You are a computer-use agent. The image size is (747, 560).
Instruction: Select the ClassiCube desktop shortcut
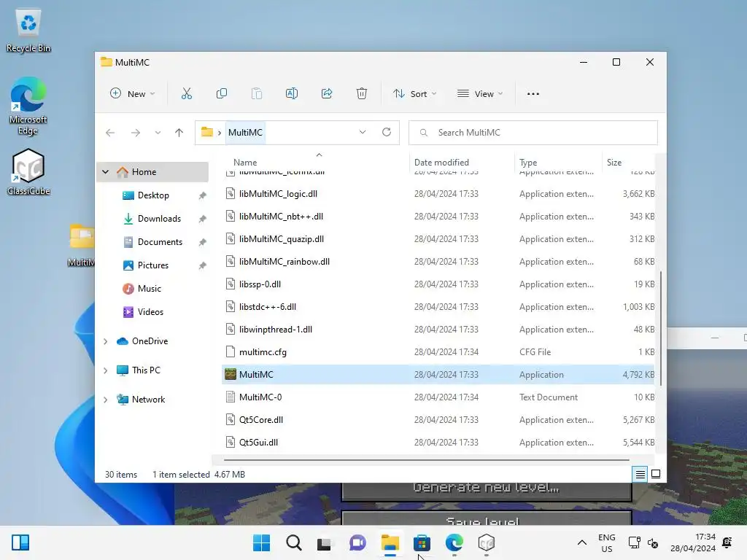(28, 172)
